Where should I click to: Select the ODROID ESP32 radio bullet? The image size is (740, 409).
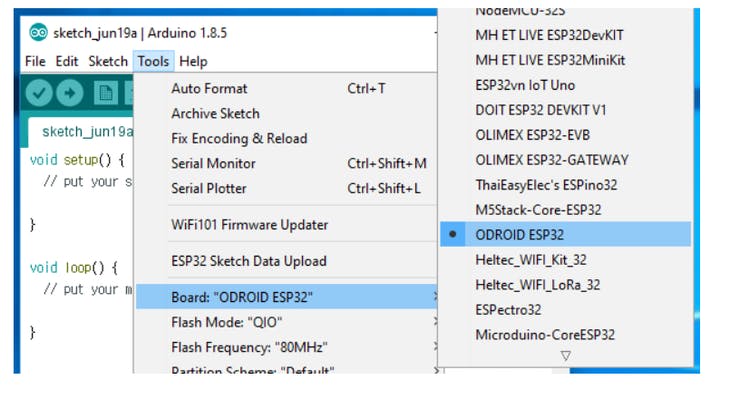[454, 234]
